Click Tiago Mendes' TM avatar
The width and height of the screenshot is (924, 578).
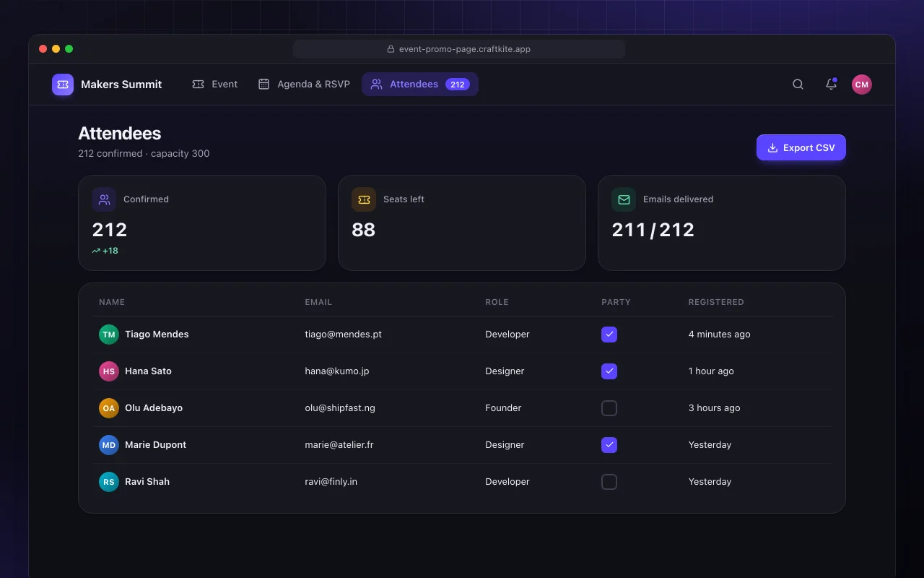click(x=109, y=335)
